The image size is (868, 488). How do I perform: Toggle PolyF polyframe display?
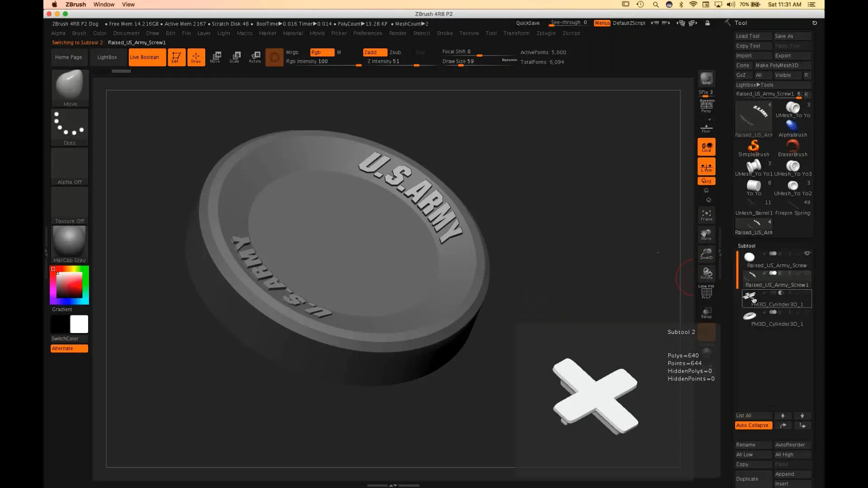706,292
